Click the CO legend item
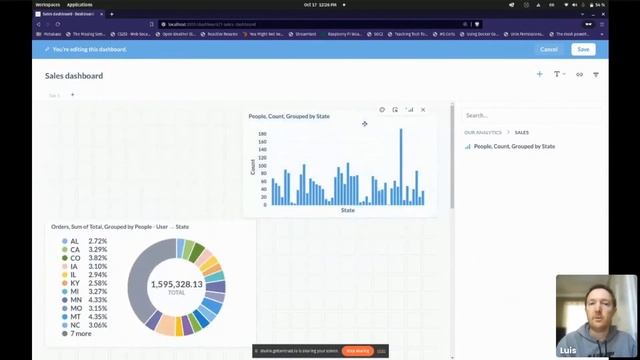The width and height of the screenshot is (640, 360). pyautogui.click(x=84, y=258)
